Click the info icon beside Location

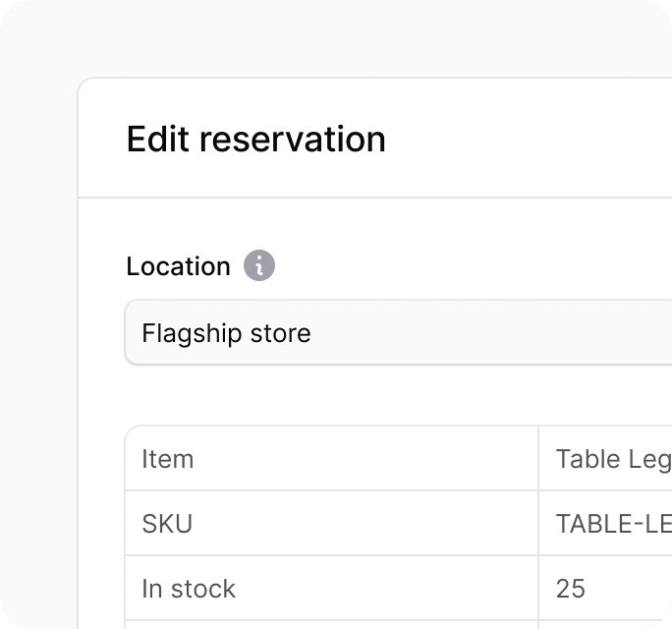259,266
